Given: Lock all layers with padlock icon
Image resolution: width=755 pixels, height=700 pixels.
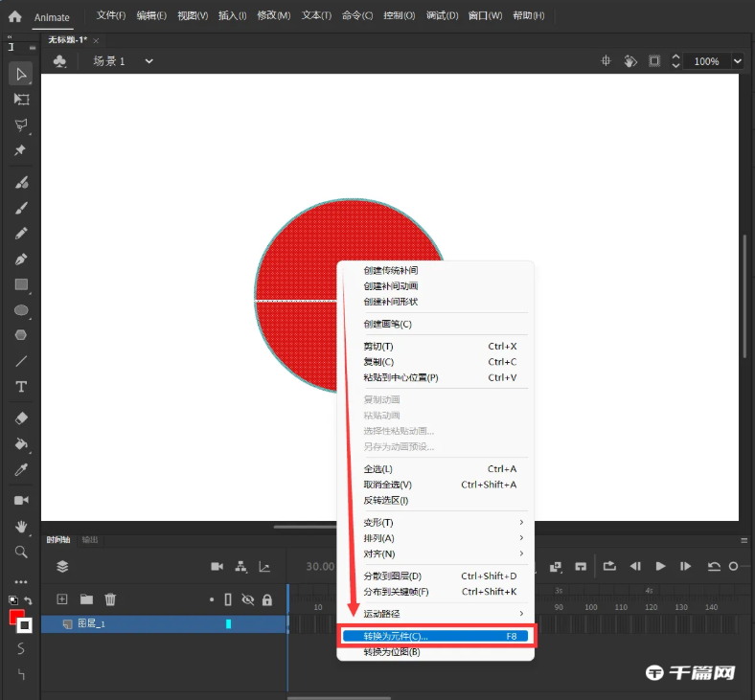Looking at the screenshot, I should coord(267,599).
